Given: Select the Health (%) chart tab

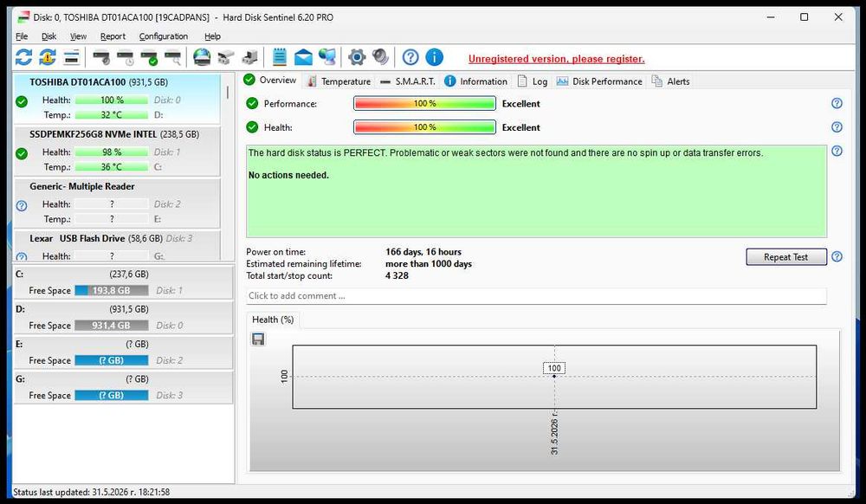Looking at the screenshot, I should pos(273,320).
